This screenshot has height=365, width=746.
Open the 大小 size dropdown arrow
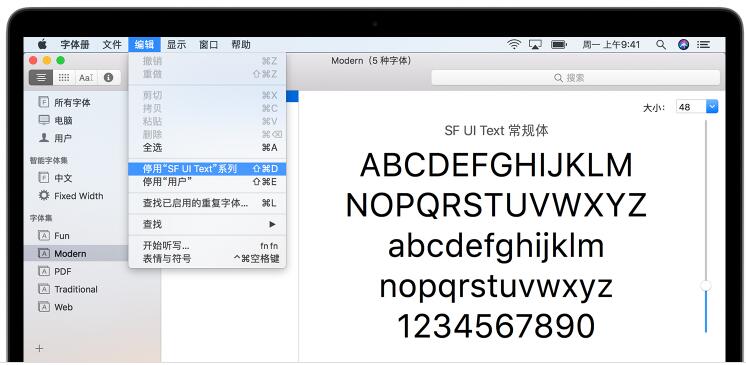coord(712,107)
